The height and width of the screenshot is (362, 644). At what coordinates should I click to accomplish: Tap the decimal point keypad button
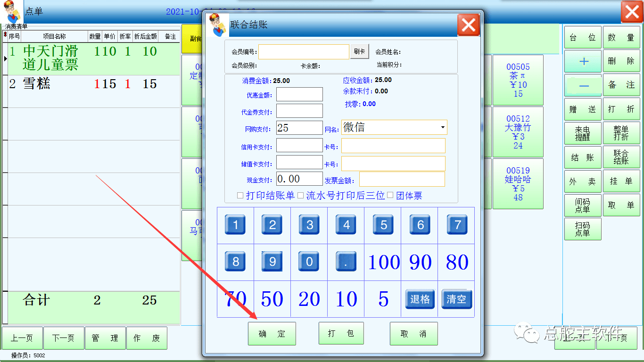pyautogui.click(x=346, y=262)
